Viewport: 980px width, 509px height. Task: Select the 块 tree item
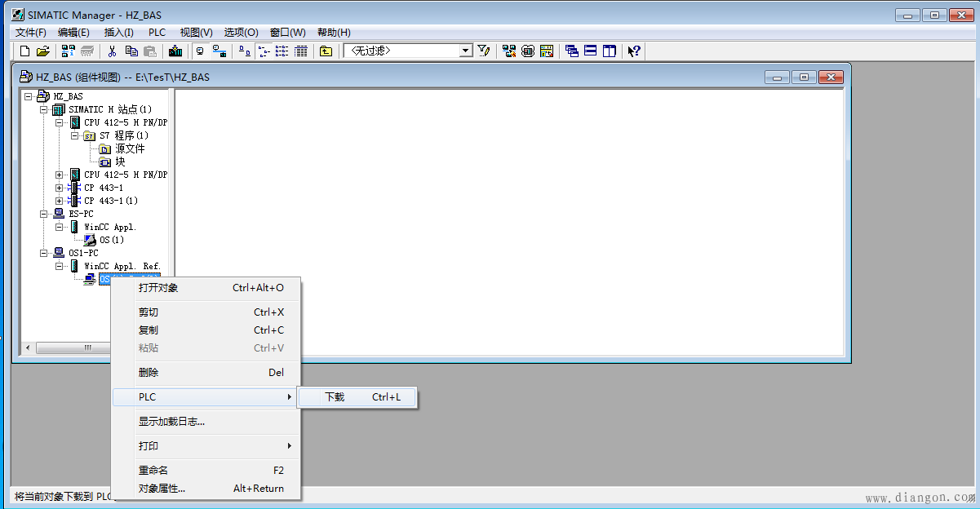pyautogui.click(x=120, y=162)
